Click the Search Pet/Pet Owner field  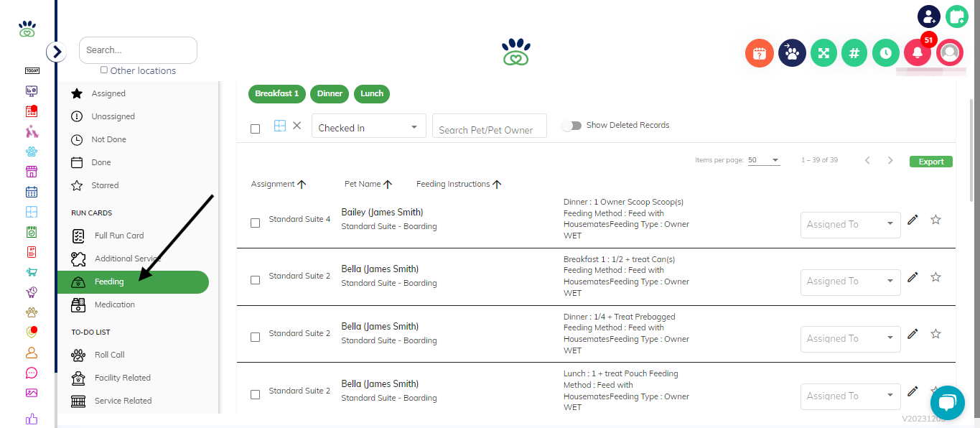coord(490,126)
